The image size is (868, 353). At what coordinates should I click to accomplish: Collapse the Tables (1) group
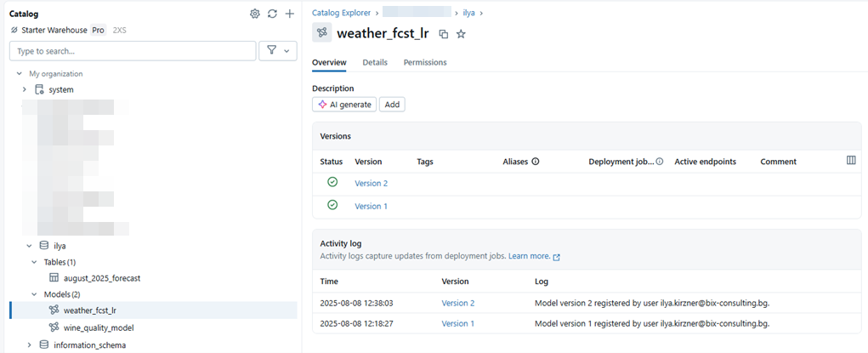(x=34, y=262)
